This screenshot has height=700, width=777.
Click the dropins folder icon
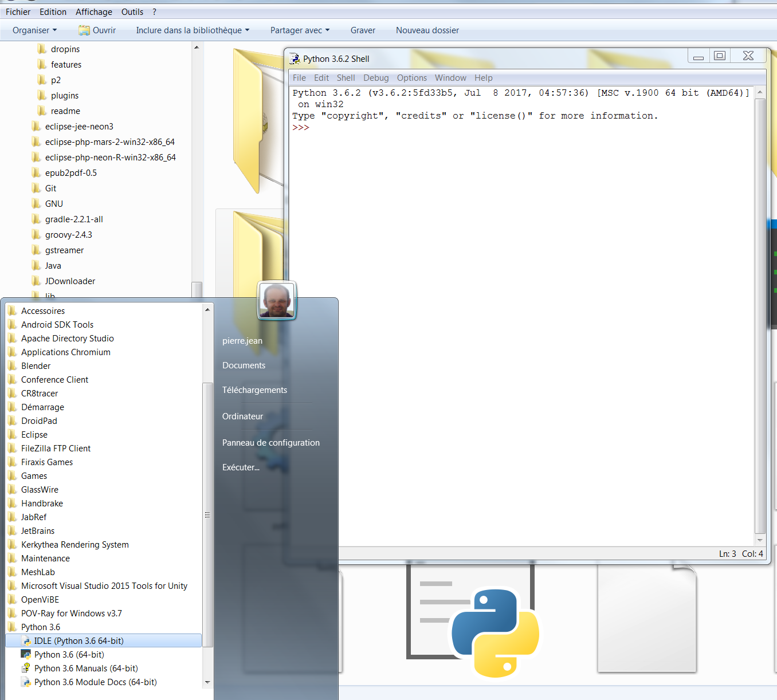point(42,49)
